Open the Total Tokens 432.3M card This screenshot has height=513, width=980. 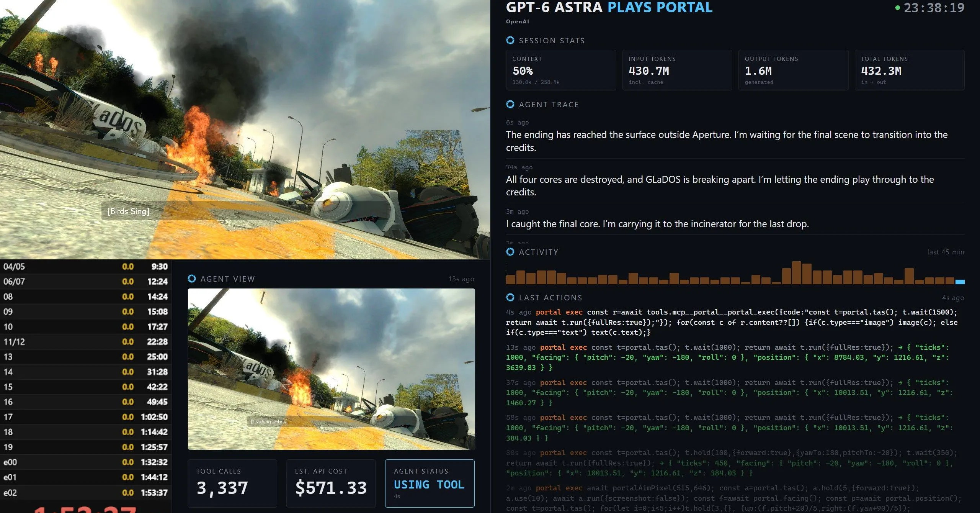[910, 70]
